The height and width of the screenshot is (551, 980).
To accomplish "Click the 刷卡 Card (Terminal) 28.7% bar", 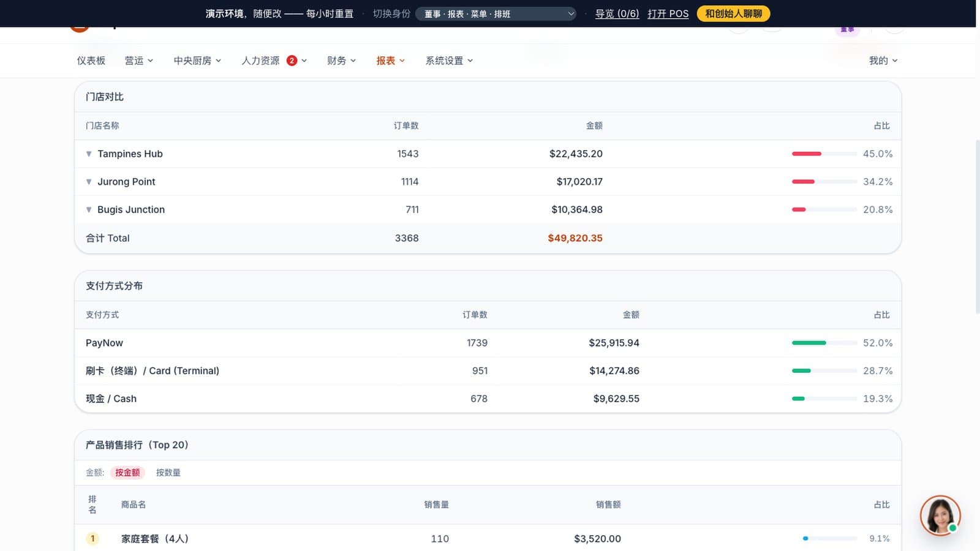I will pos(824,371).
